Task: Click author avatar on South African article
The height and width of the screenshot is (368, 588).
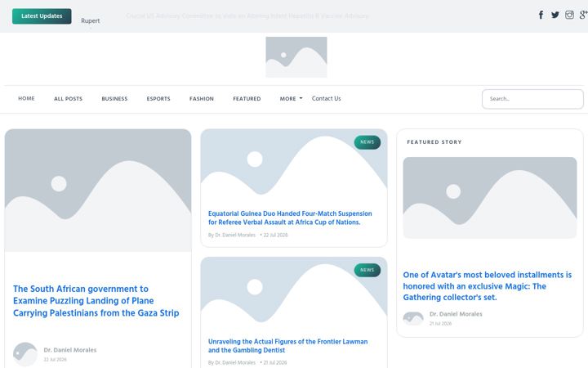Action: 25,354
